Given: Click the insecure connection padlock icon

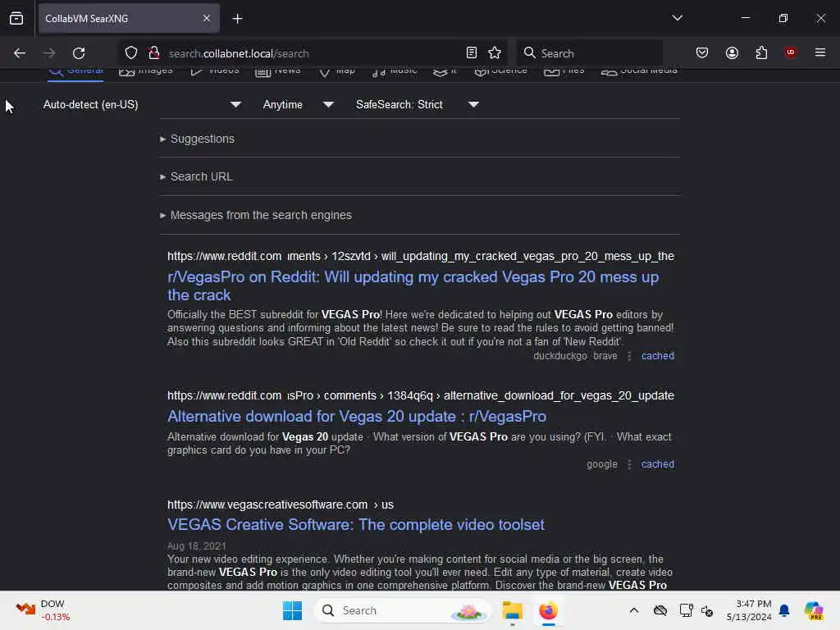Looking at the screenshot, I should coord(154,52).
